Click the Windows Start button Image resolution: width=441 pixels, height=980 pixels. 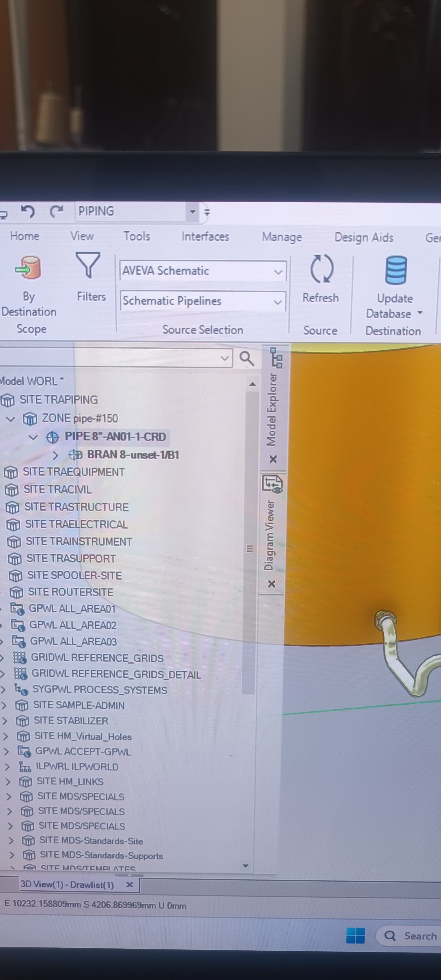(x=355, y=935)
